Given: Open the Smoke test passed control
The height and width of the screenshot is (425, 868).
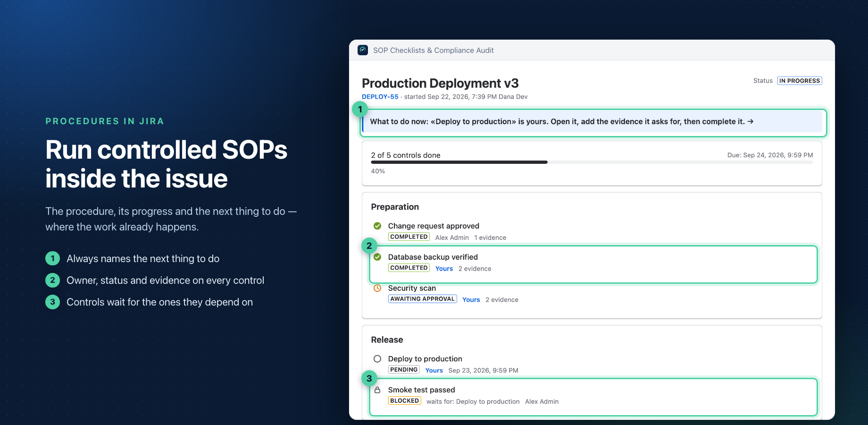Looking at the screenshot, I should click(421, 390).
